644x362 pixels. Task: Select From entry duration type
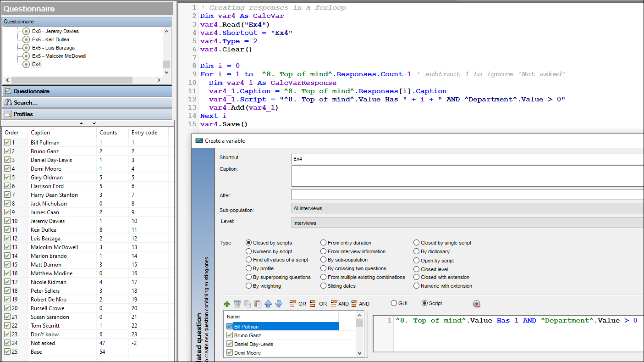click(324, 243)
